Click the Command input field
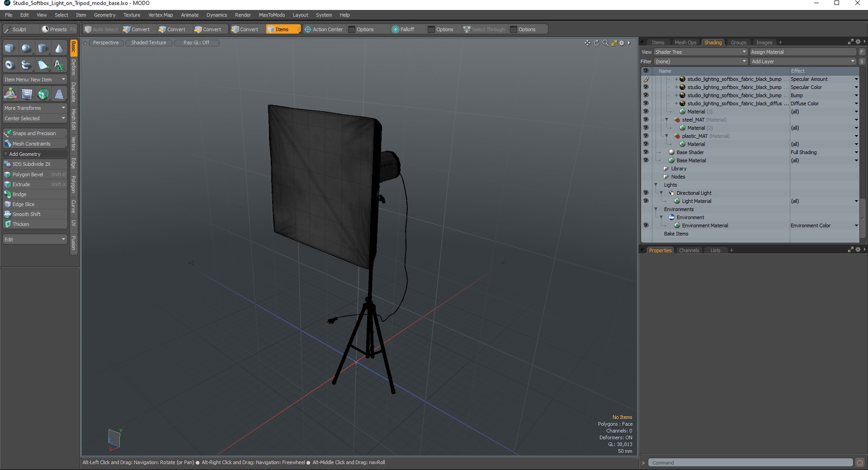 click(x=750, y=463)
